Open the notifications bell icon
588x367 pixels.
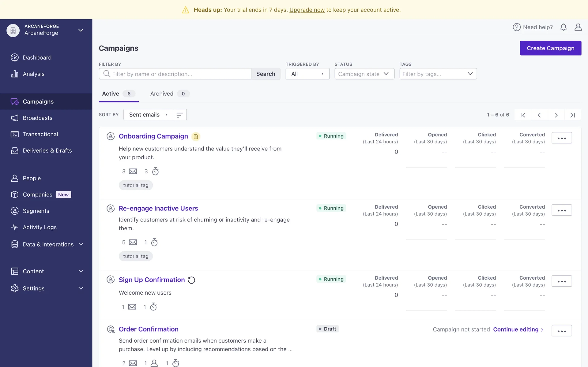point(563,27)
